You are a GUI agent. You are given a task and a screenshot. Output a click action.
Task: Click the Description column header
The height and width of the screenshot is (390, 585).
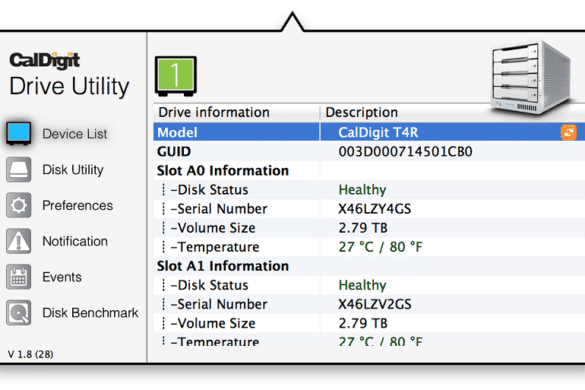point(362,112)
